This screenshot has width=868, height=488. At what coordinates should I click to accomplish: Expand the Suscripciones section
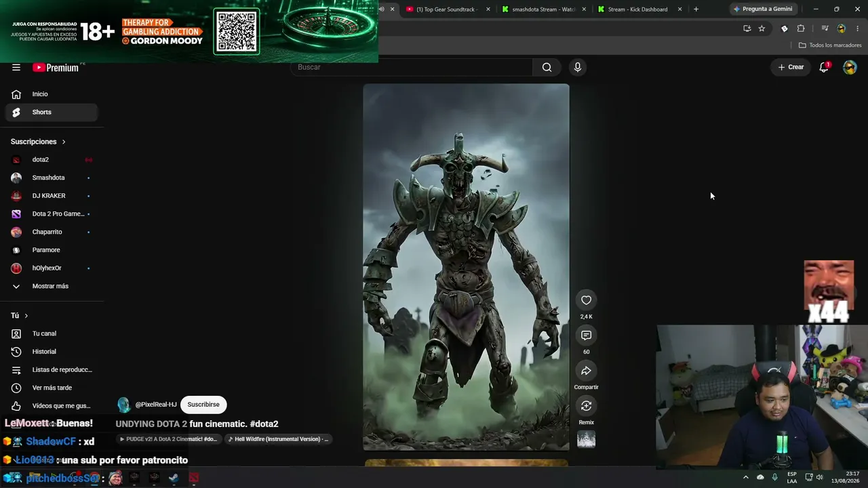(x=39, y=142)
